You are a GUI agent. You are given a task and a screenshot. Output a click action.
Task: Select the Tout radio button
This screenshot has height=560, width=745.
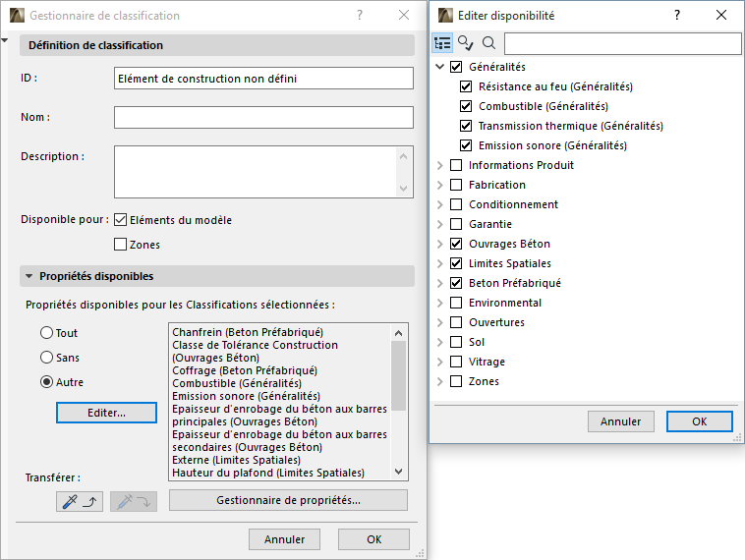pyautogui.click(x=46, y=332)
